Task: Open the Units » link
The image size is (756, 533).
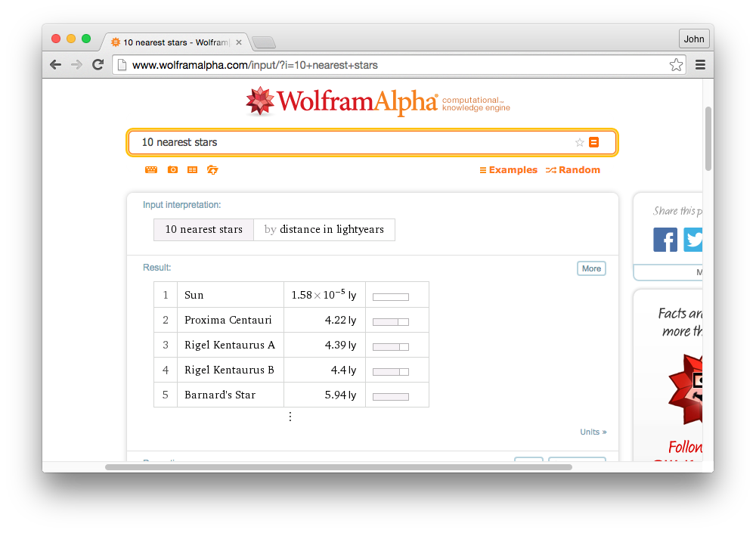Action: [x=593, y=432]
